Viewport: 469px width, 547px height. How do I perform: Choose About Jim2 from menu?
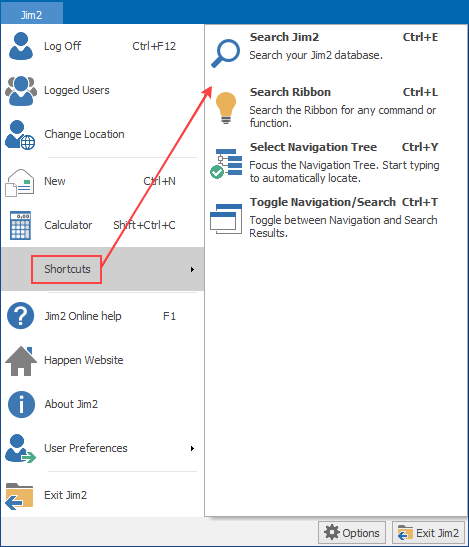(x=103, y=404)
